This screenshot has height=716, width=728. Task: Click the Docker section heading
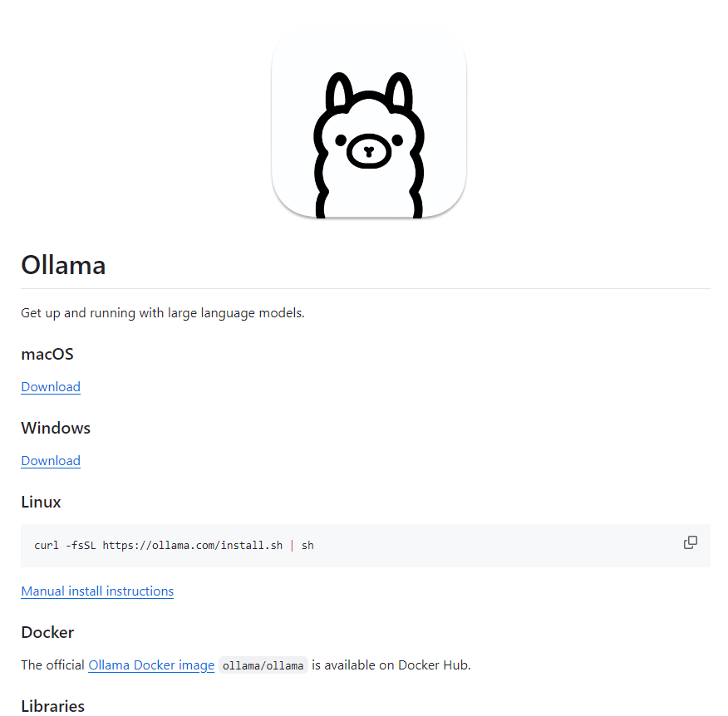tap(47, 632)
